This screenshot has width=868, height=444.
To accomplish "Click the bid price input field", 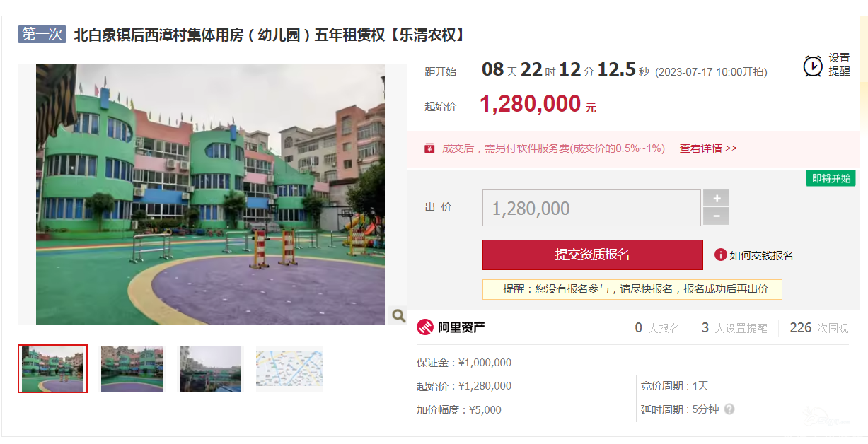I will point(591,208).
